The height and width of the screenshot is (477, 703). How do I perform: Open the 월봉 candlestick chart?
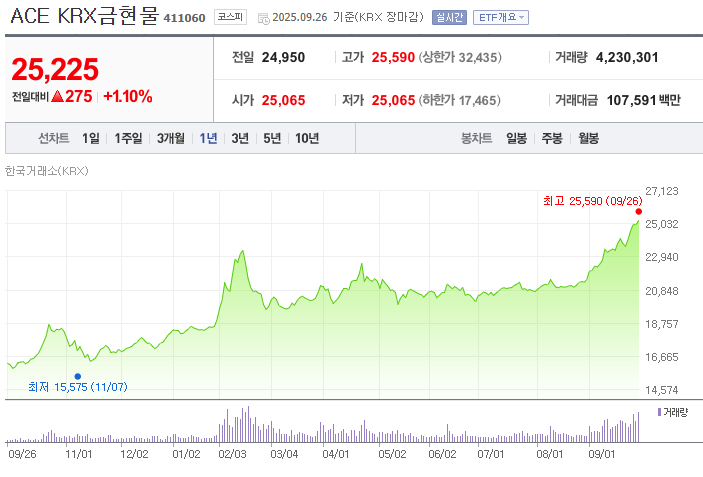[x=588, y=138]
